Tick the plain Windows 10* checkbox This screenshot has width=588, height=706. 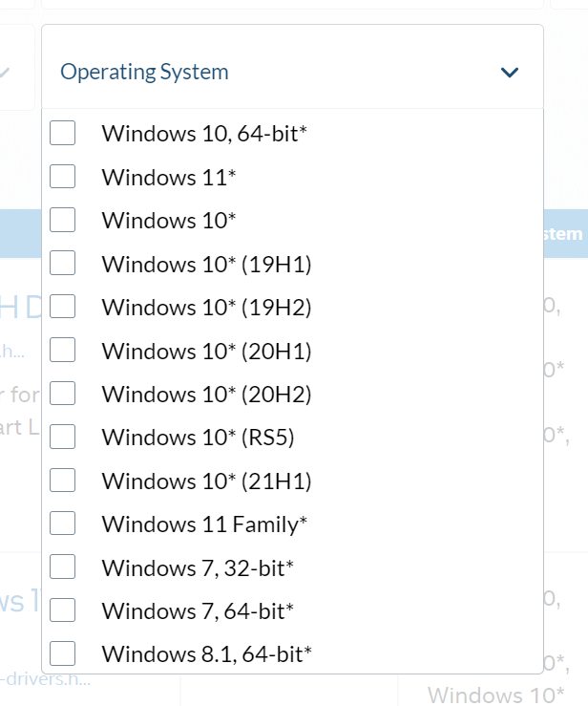point(63,220)
